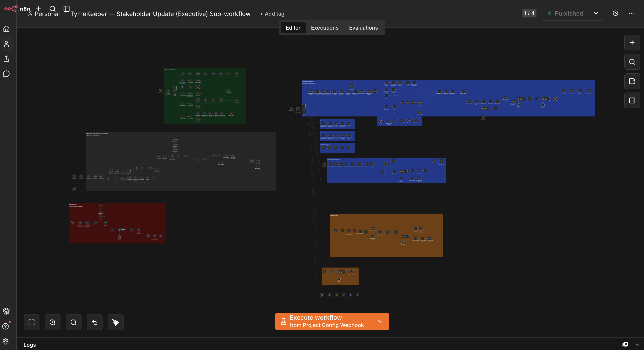Open canvas node search magnifier on right
The width and height of the screenshot is (644, 350).
(632, 62)
